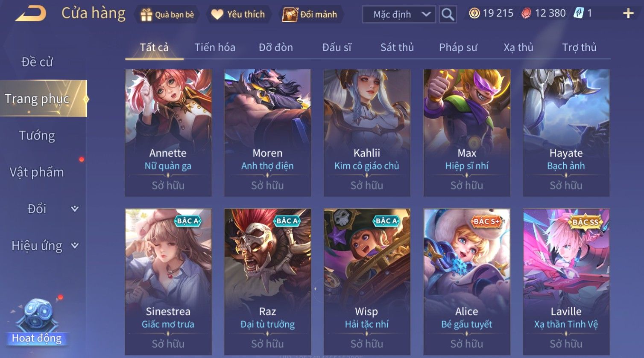Open the Đề cử sidebar item
Viewport: 644px width, 358px height.
[37, 62]
